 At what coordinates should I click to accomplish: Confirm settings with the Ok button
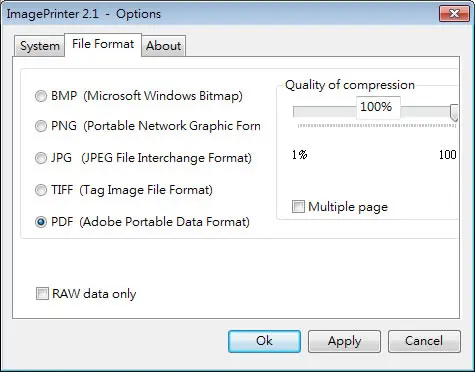[264, 341]
